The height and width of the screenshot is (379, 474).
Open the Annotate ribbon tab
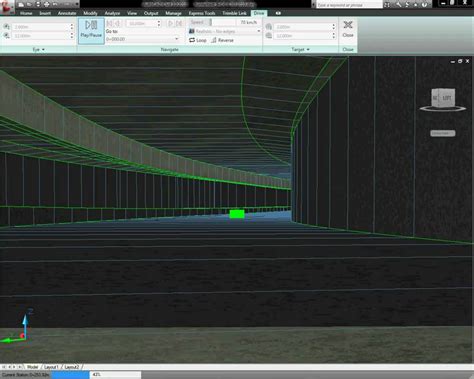tap(67, 13)
